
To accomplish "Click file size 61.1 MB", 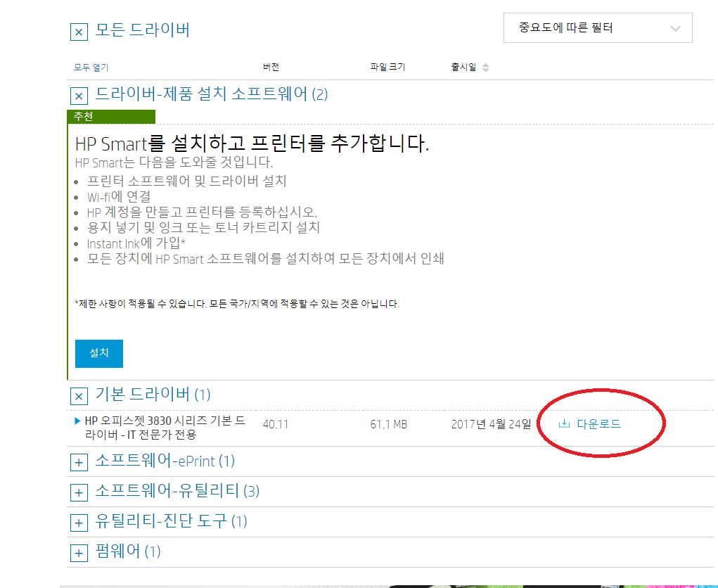I will coord(389,425).
